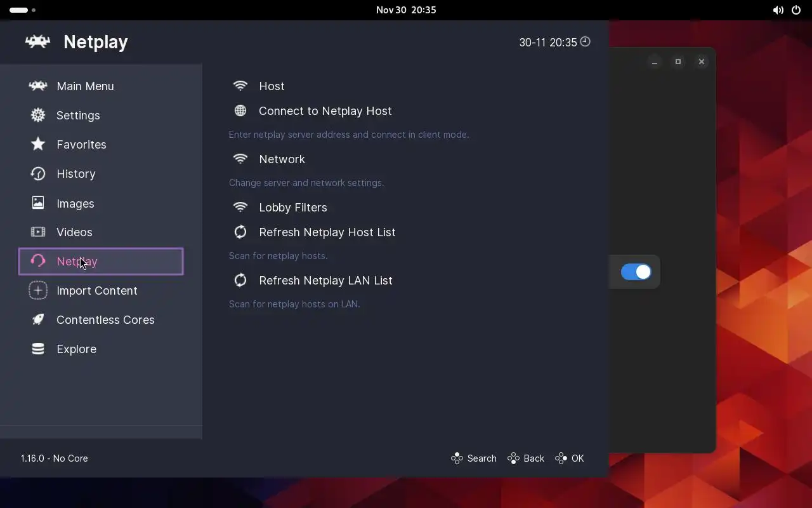Screen dimensions: 812x508
Task: Click the Search label in footer
Action: (x=481, y=458)
